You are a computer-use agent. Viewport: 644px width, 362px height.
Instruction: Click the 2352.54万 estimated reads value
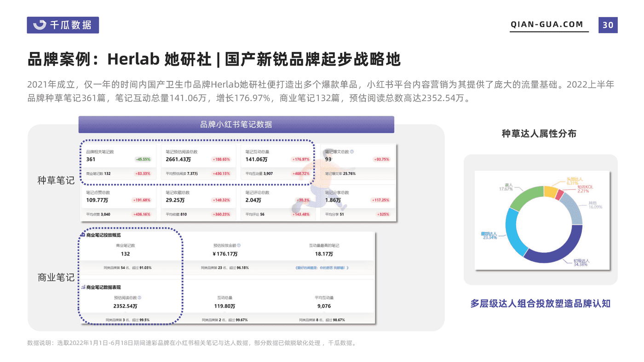tap(126, 306)
